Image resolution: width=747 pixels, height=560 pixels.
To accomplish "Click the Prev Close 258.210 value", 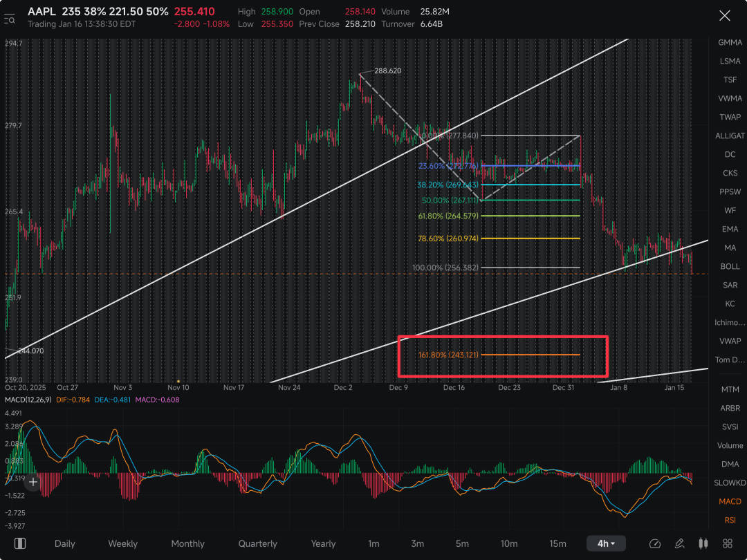I will click(x=360, y=24).
